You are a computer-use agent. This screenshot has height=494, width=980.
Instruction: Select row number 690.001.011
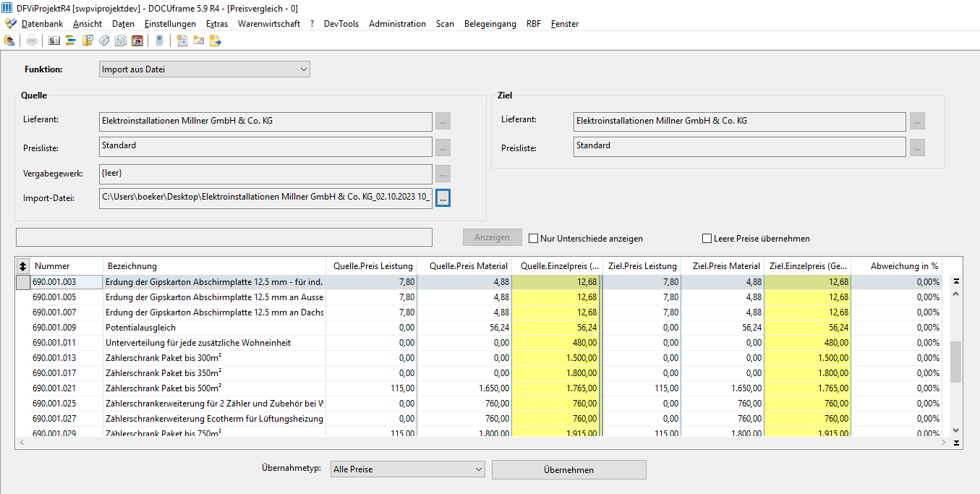point(54,343)
